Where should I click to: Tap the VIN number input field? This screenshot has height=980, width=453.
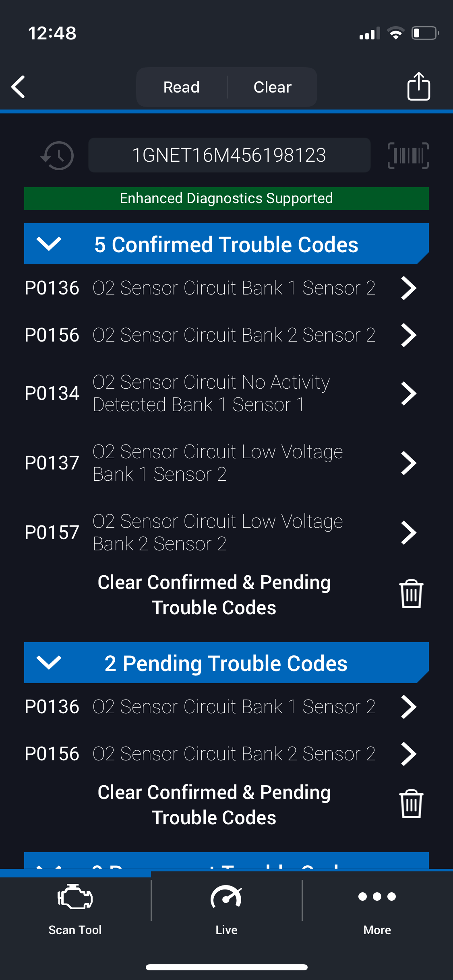[229, 155]
